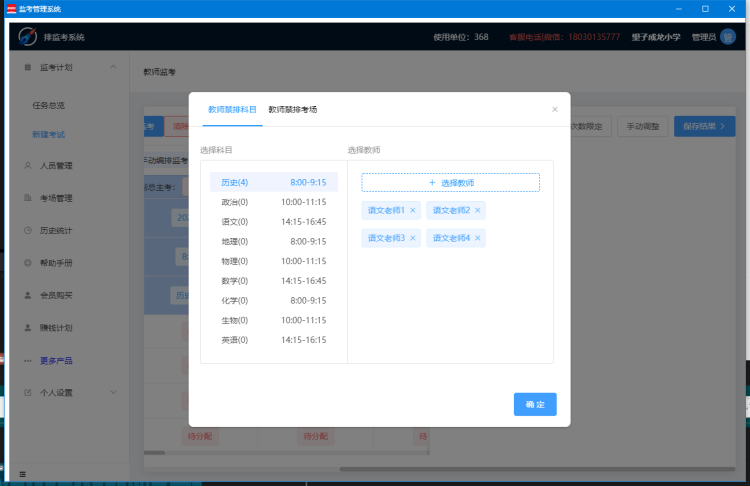Viewport: 750px width, 486px height.
Task: Open 考场管理 menu item
Action: [x=56, y=198]
